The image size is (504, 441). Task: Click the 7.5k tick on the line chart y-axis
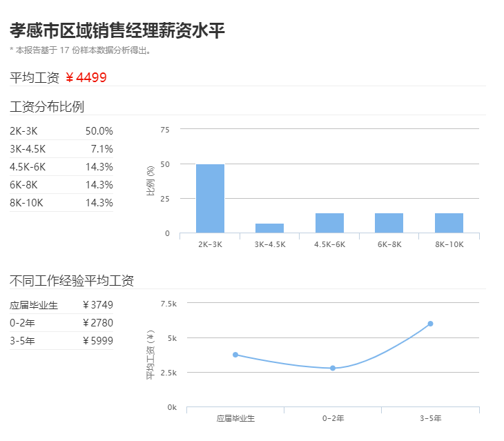(x=168, y=304)
